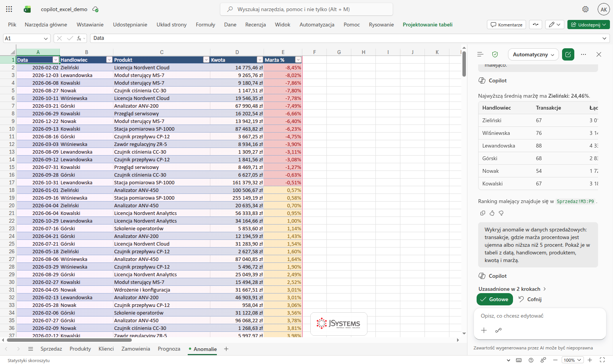Screen dimensions: 613x364
Task: Click the green shield protection icon
Action: pos(495,54)
